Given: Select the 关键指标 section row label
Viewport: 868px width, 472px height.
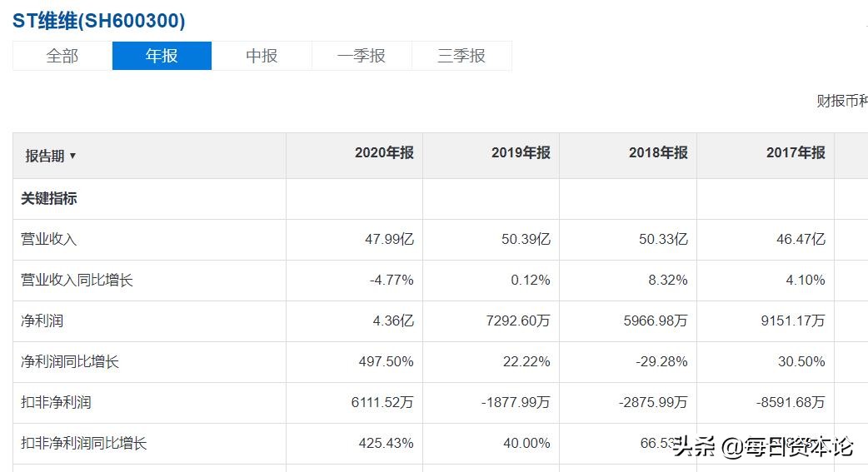Looking at the screenshot, I should click(x=48, y=199).
